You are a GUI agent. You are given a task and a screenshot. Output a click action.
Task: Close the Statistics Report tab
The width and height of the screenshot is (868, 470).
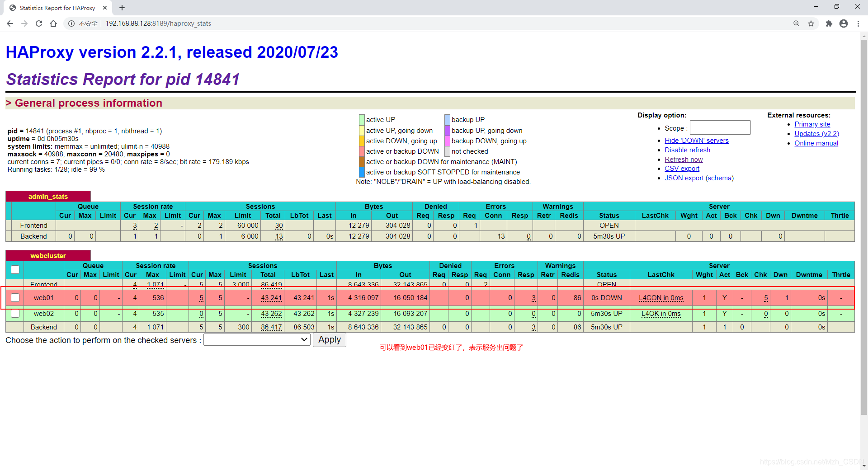click(105, 8)
